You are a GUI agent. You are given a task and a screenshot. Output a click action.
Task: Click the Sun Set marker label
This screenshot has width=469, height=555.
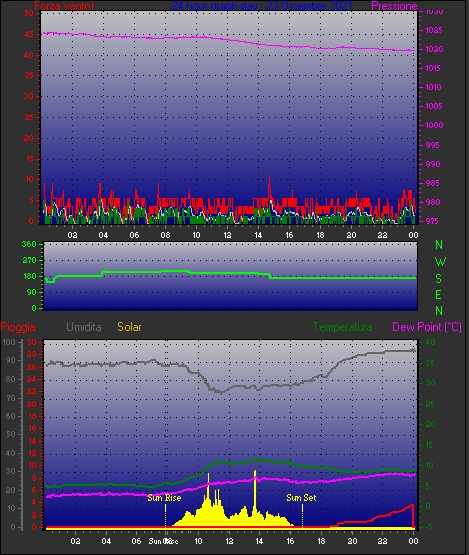(x=301, y=498)
